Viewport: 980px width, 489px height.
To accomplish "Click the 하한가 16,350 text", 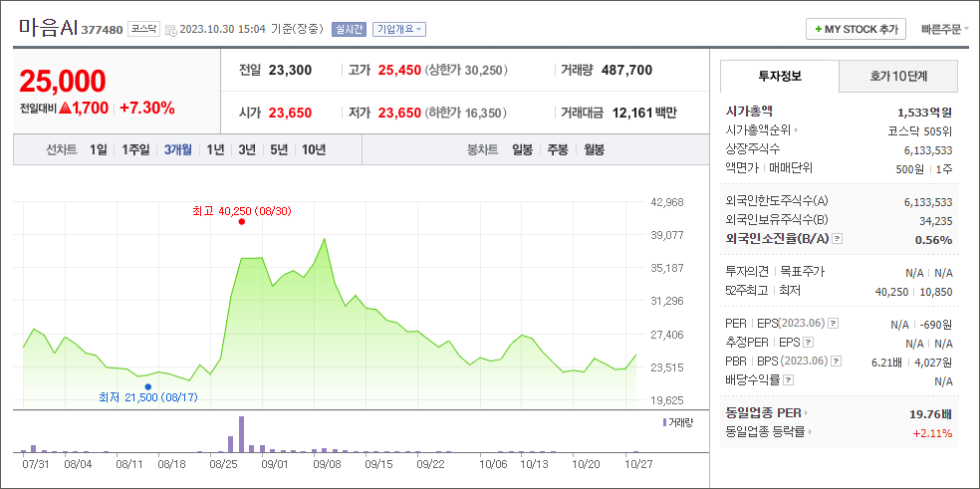I will point(466,114).
